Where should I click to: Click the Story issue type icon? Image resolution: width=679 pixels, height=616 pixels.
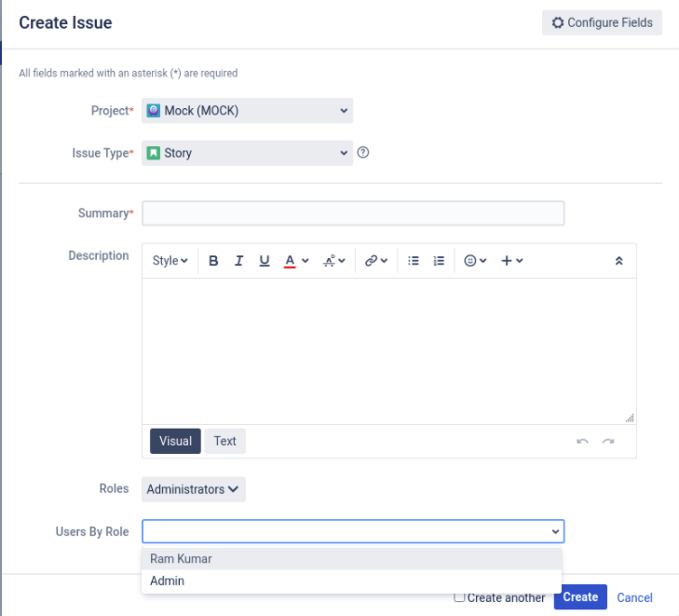[x=154, y=153]
